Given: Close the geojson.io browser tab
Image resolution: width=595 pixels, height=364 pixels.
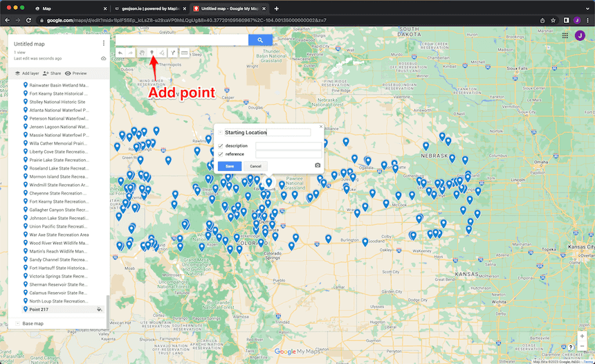Looking at the screenshot, I should [x=185, y=8].
